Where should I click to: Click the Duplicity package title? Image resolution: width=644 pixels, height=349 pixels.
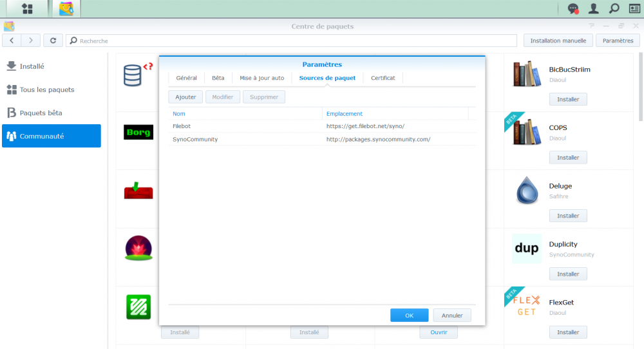pyautogui.click(x=563, y=244)
